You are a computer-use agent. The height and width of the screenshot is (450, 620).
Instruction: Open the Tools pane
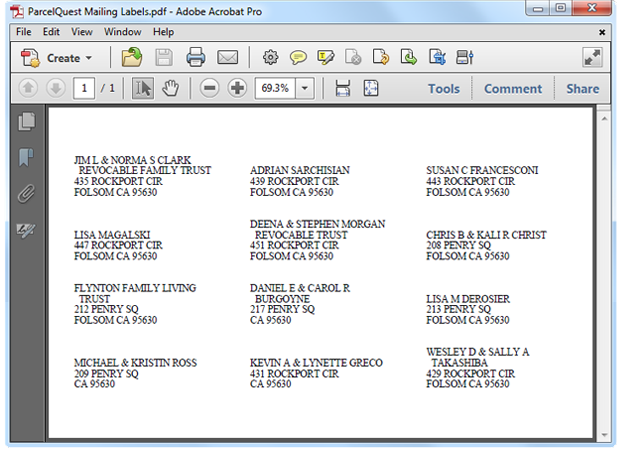(x=444, y=88)
